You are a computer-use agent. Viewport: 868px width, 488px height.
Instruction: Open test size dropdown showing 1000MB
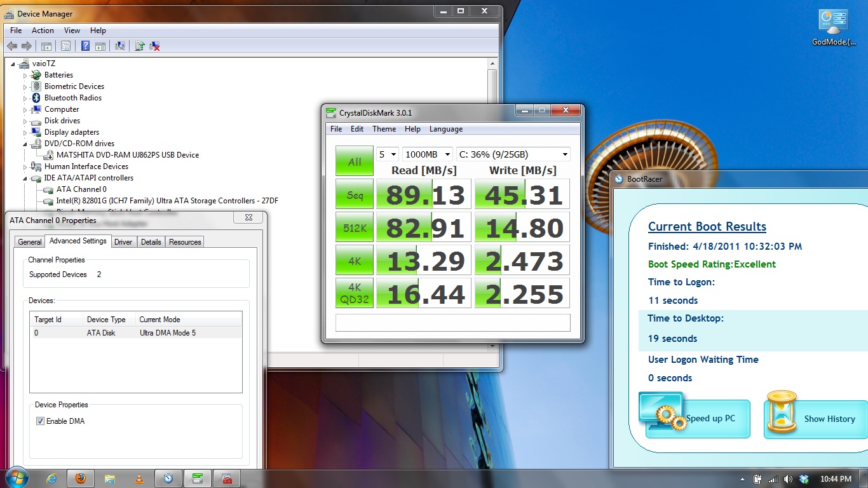click(x=428, y=154)
